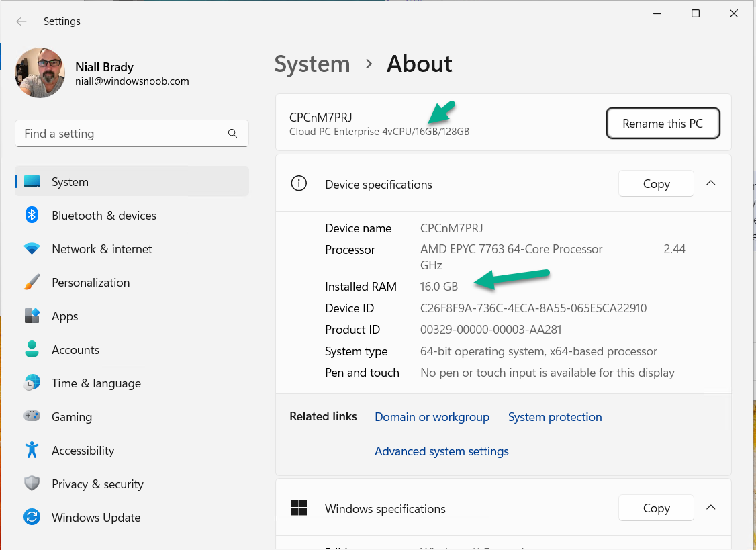Screen dimensions: 756x550
Task: Click the System type value text
Action: 538,351
